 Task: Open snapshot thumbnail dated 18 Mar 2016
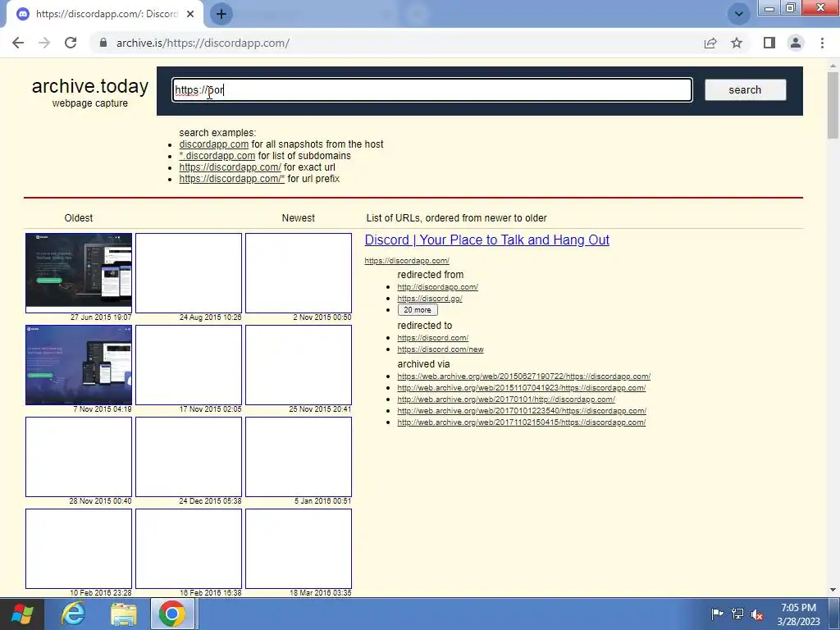(x=299, y=549)
